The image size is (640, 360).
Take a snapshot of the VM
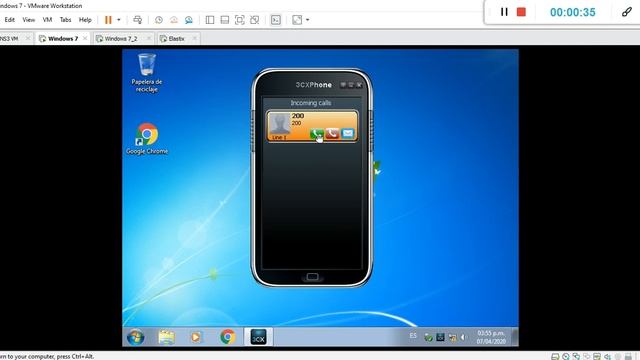[159, 20]
